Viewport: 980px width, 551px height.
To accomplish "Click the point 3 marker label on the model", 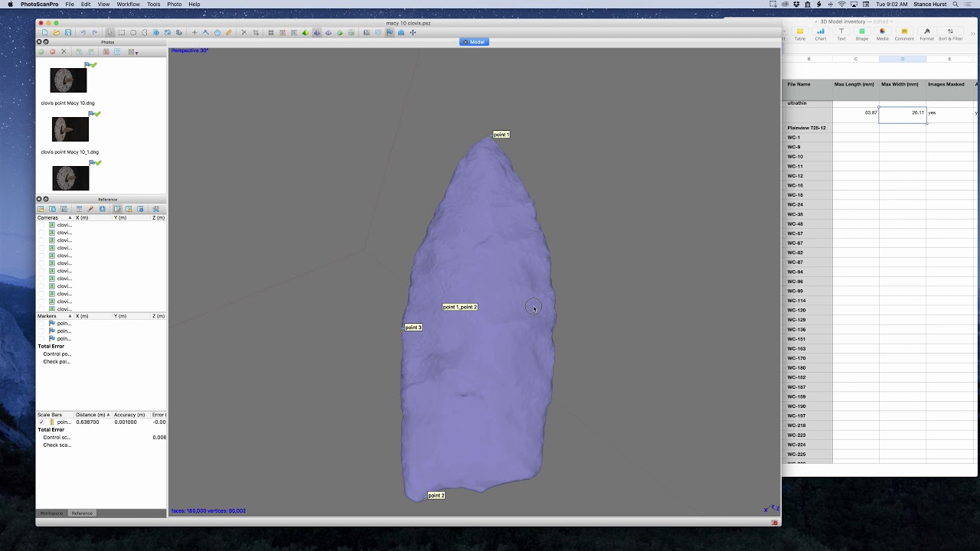I will pyautogui.click(x=413, y=328).
